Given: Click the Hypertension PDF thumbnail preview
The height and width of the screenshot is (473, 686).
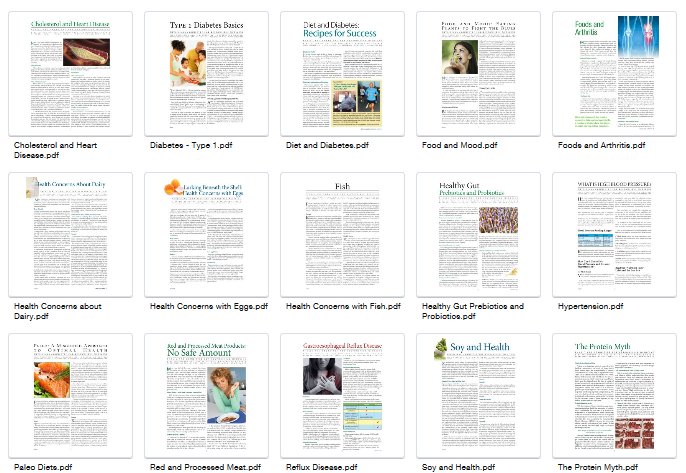Looking at the screenshot, I should tap(614, 235).
